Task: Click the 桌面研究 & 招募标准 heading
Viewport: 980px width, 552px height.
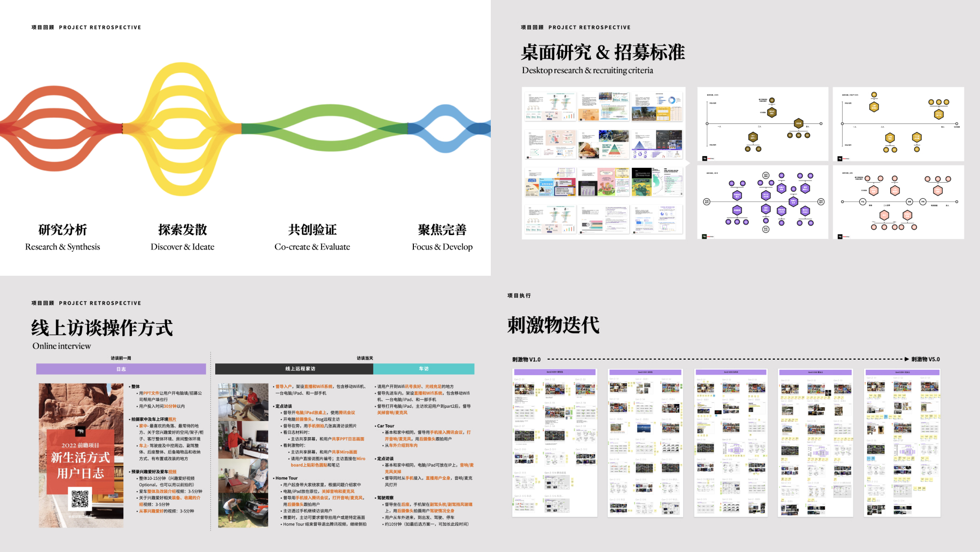Action: [x=602, y=52]
